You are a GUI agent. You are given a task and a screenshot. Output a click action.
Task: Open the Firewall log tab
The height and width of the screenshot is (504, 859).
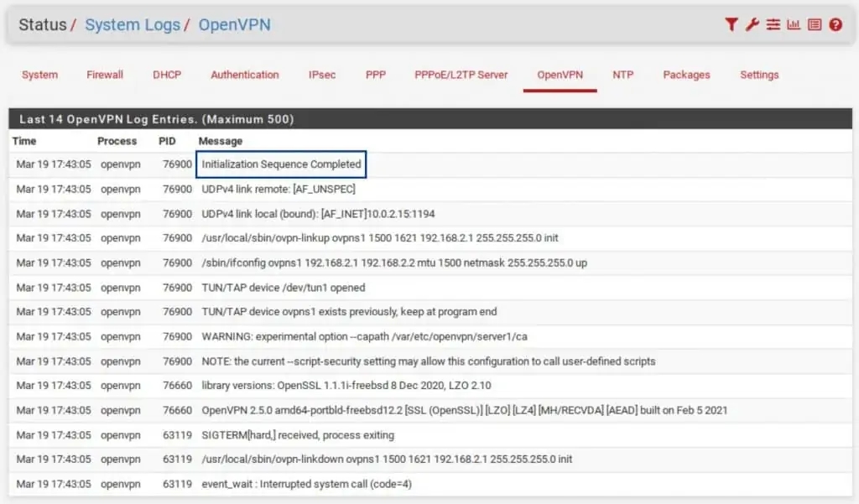[105, 75]
